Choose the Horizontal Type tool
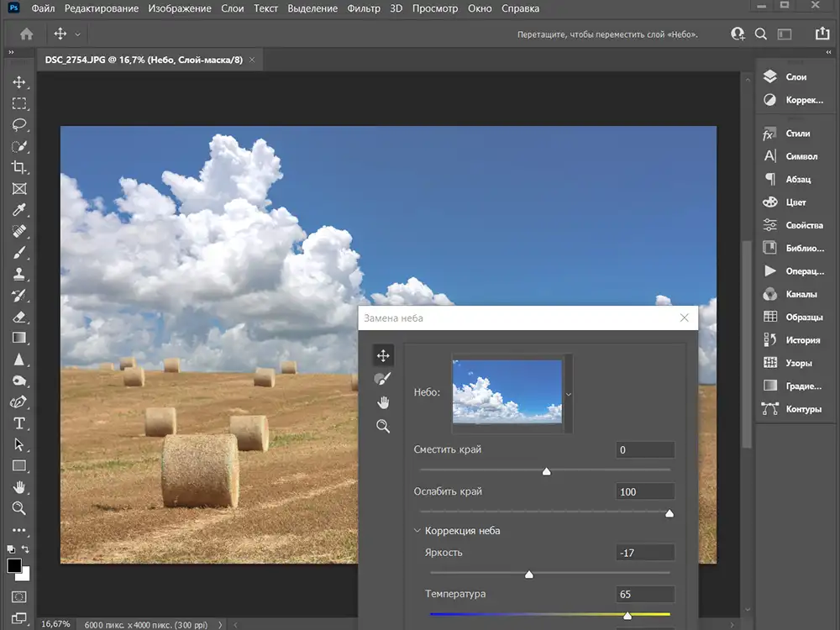Viewport: 840px width, 630px height. tap(19, 423)
